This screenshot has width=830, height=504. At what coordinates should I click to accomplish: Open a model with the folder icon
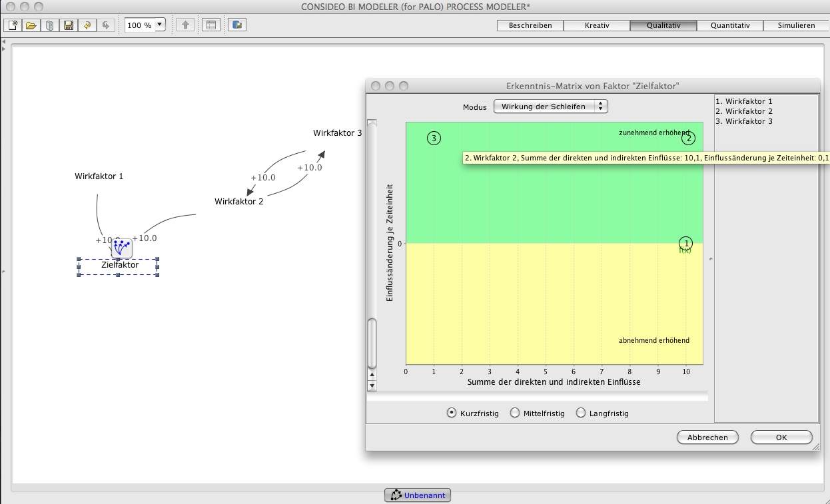click(31, 25)
